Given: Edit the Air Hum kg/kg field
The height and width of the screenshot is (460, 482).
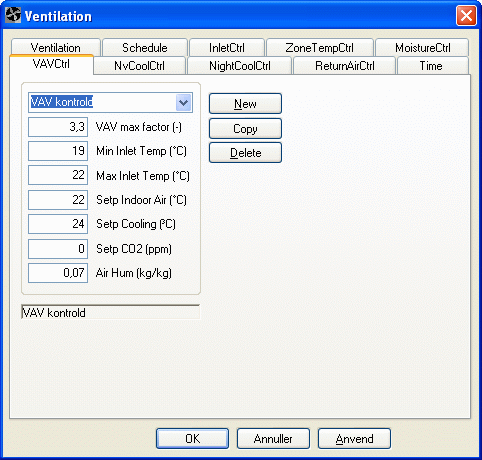Looking at the screenshot, I should click(x=58, y=273).
